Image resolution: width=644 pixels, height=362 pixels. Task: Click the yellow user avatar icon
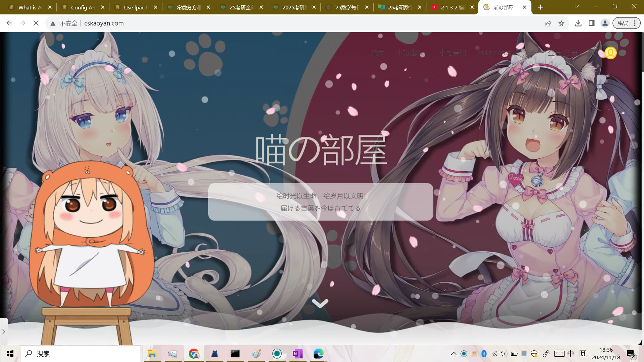(x=610, y=53)
